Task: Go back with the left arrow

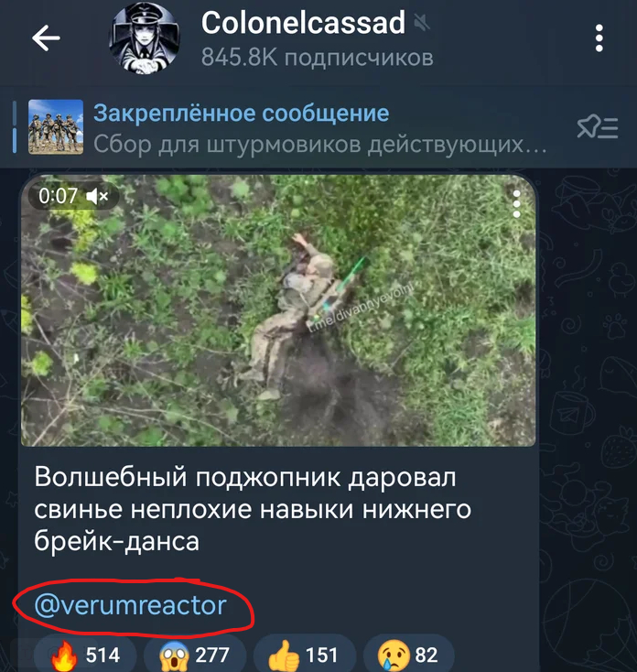Action: coord(46,38)
